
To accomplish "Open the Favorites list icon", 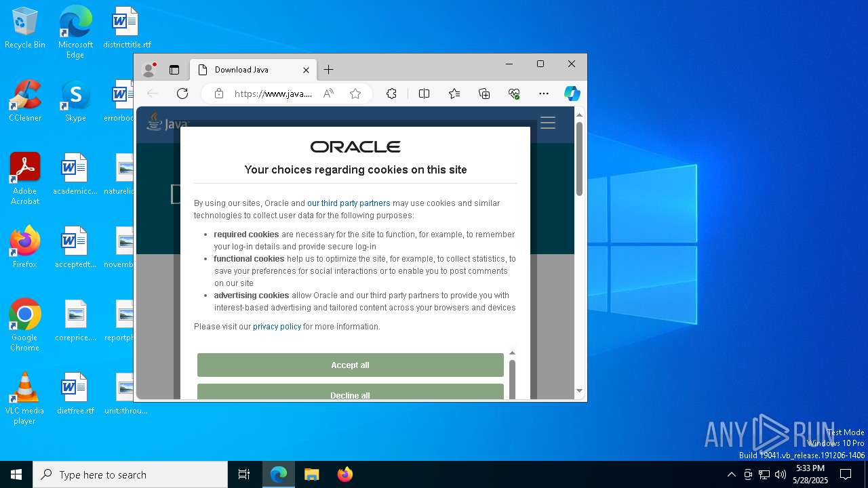I will click(x=454, y=94).
